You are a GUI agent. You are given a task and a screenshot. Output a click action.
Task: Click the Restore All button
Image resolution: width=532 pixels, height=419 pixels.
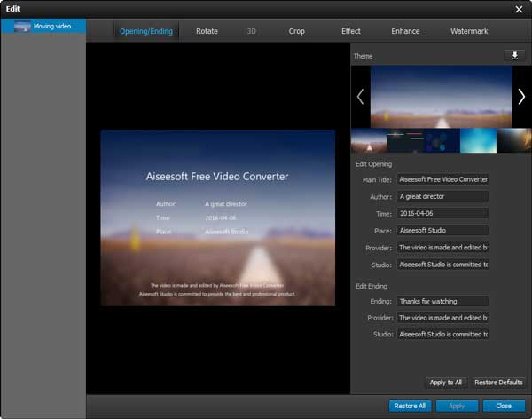coord(410,406)
